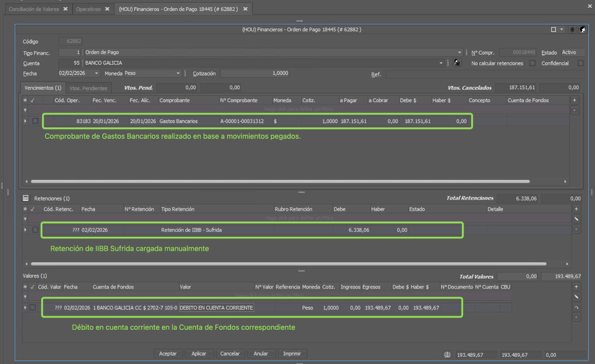Click the pencil edit icon in Retenciones
Viewport: 595px width, 364px height.
pos(576,219)
